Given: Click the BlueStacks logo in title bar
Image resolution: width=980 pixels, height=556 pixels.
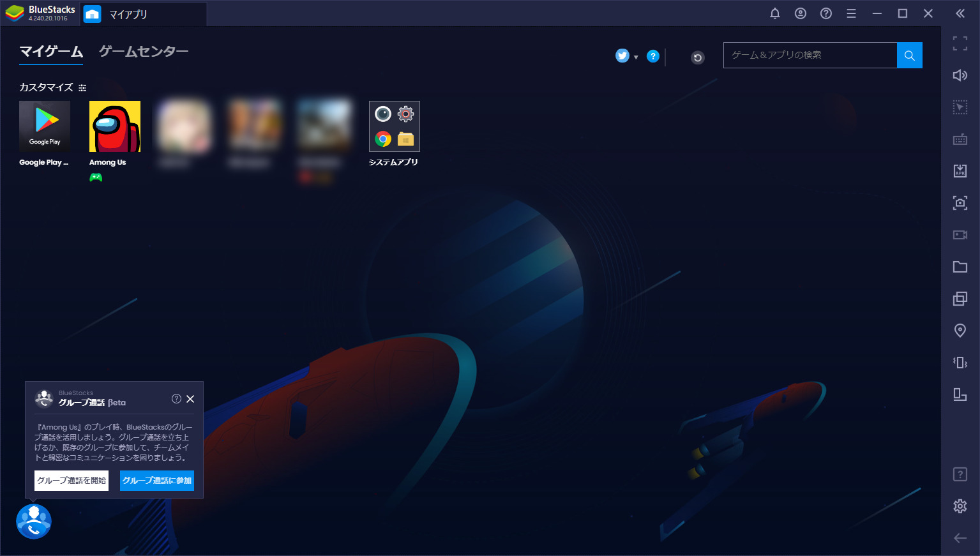Looking at the screenshot, I should [x=15, y=13].
